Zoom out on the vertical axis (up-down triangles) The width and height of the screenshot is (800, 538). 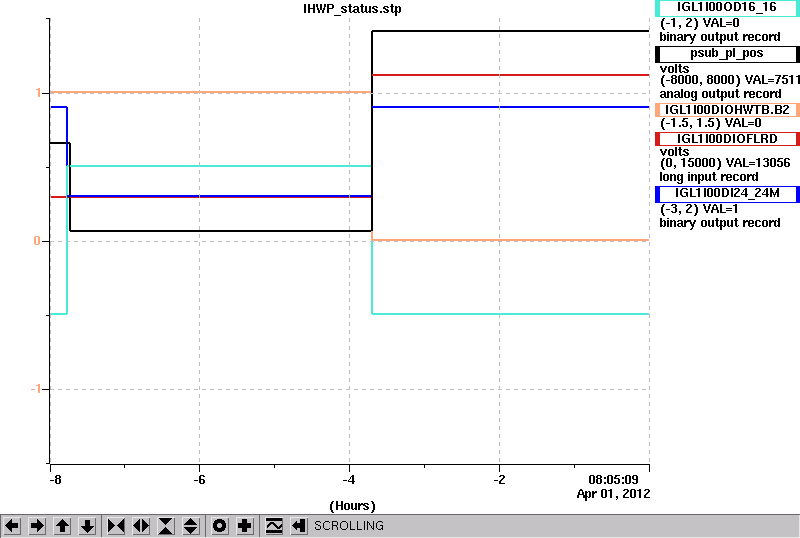coord(191,526)
